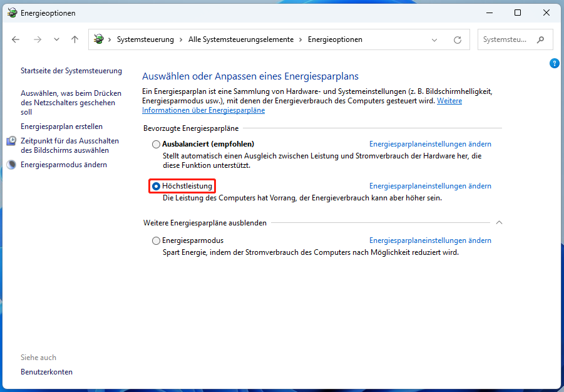Change plan settings for Ausbalanciert
This screenshot has height=392, width=564.
click(x=430, y=144)
